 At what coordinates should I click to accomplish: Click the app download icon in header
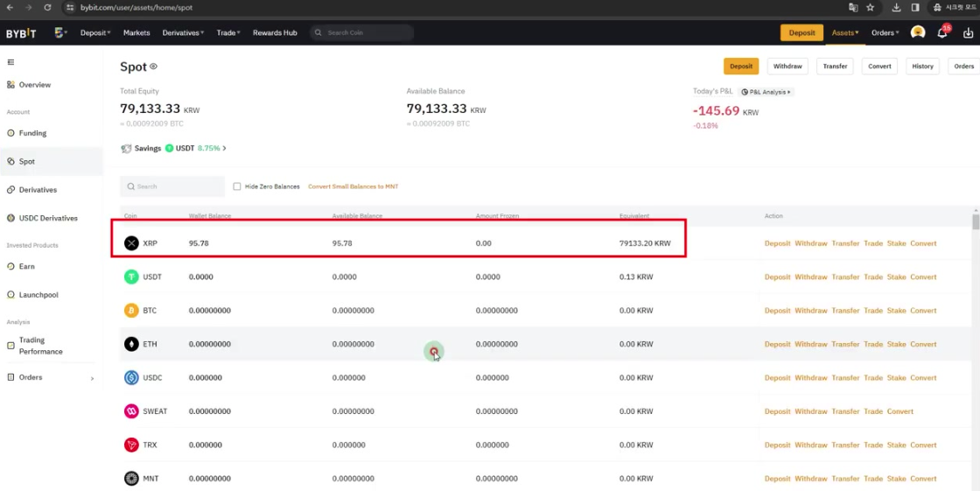[x=968, y=32]
